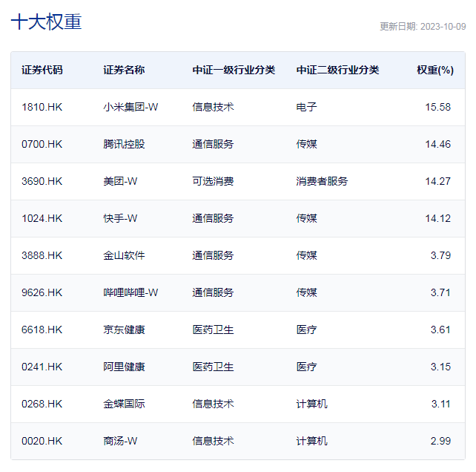476x472 pixels.
Task: Click the 证券代码 column header
Action: 42,70
